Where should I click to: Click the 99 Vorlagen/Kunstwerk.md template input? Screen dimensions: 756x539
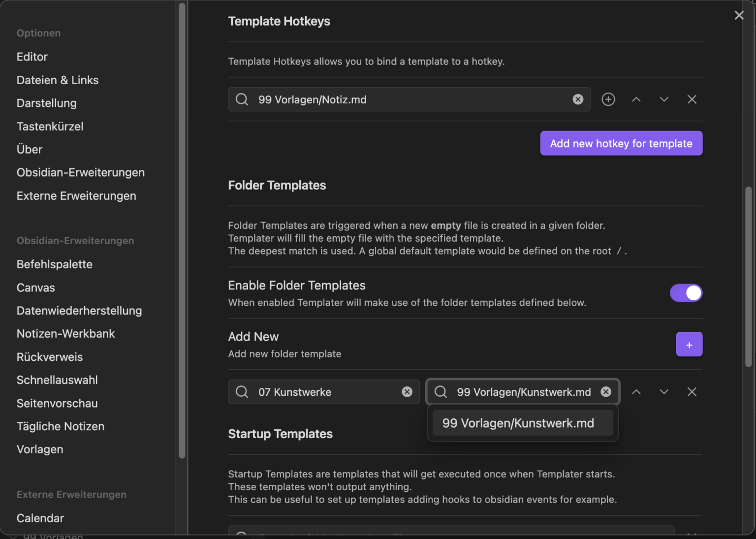[x=523, y=392]
